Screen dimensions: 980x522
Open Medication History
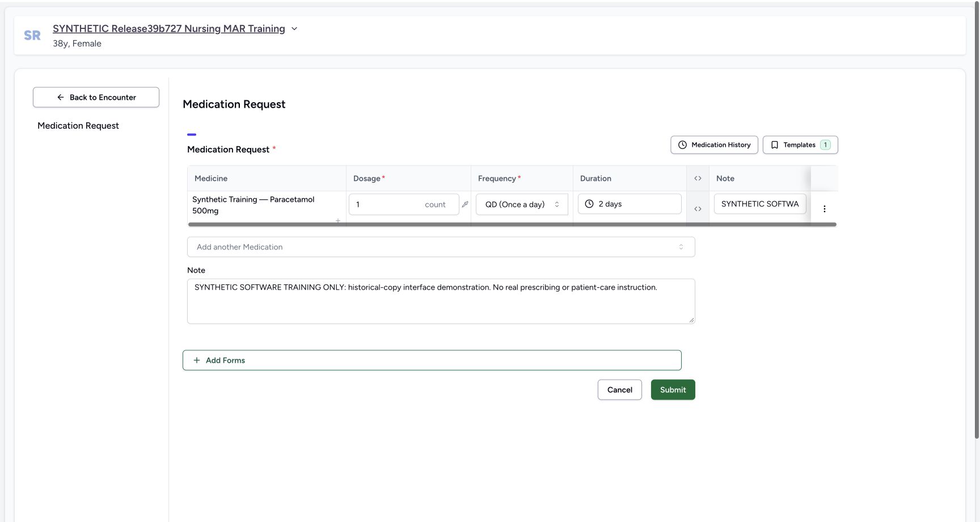(x=714, y=145)
